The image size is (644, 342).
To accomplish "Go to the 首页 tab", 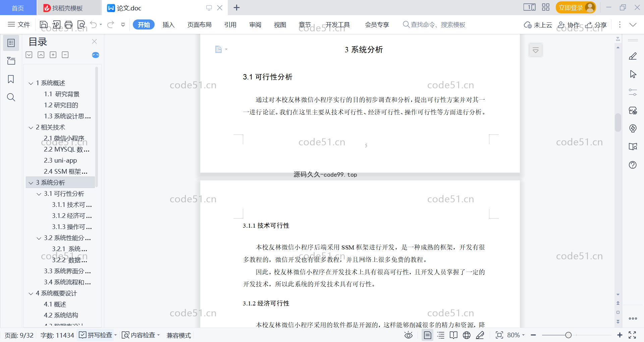I will point(18,8).
